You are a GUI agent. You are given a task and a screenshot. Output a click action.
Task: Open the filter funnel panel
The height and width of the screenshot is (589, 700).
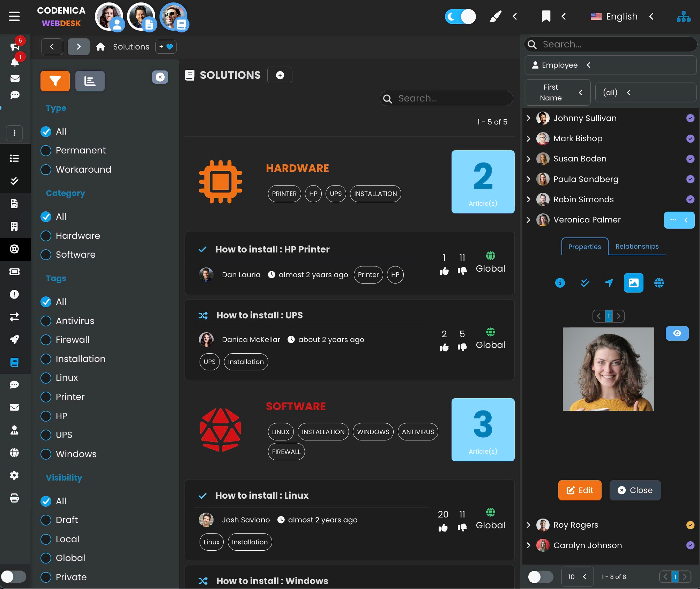click(55, 81)
